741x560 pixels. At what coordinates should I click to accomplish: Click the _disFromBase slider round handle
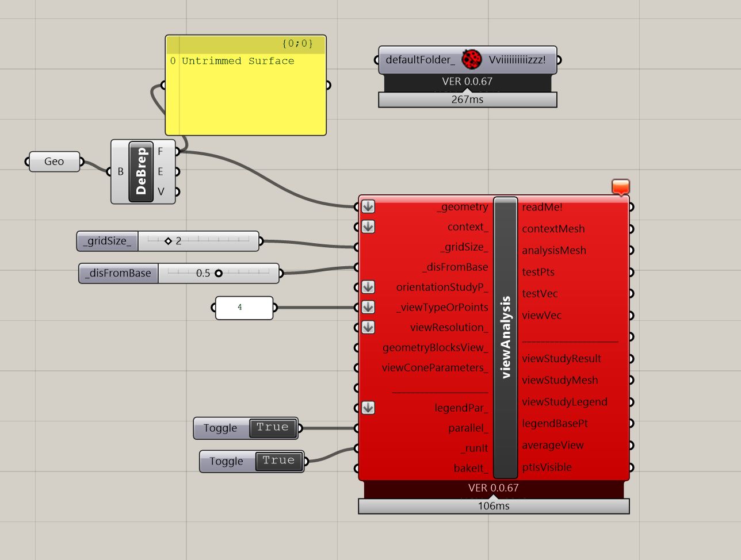click(x=219, y=273)
